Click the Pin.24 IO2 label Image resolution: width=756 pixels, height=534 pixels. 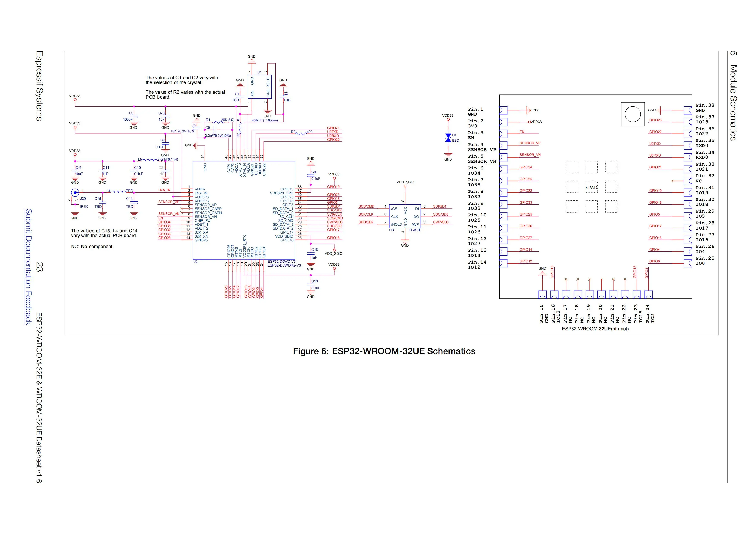tap(650, 314)
